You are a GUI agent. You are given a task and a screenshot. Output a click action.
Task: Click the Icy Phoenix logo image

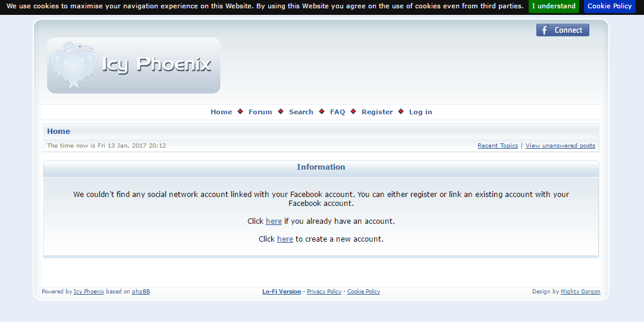[134, 65]
